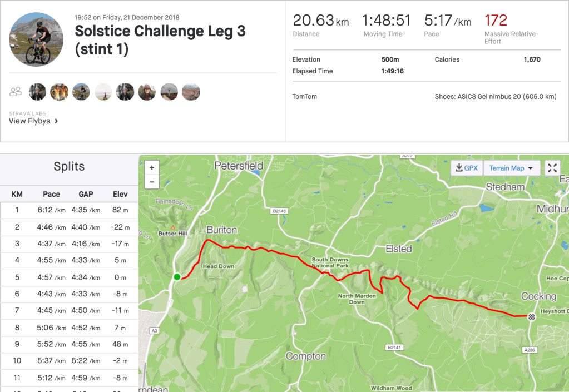
Task: Click the Pace column header
Action: coord(51,194)
